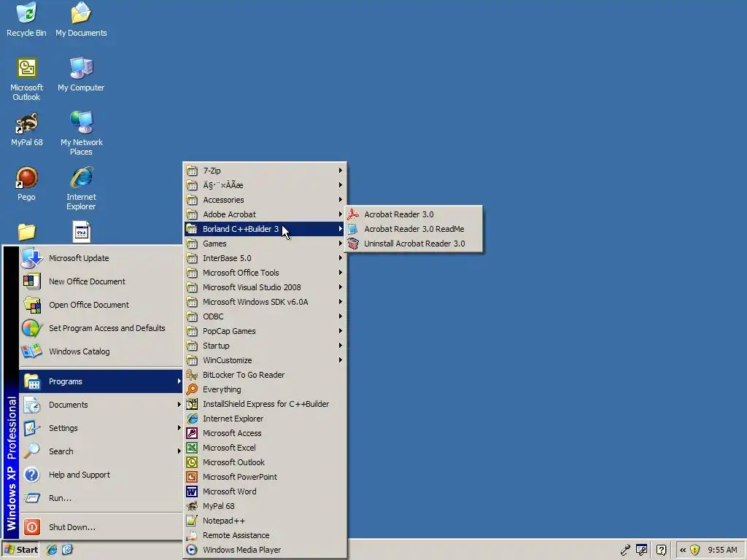Open the garbled-name program folder below 7-Zip

point(265,185)
